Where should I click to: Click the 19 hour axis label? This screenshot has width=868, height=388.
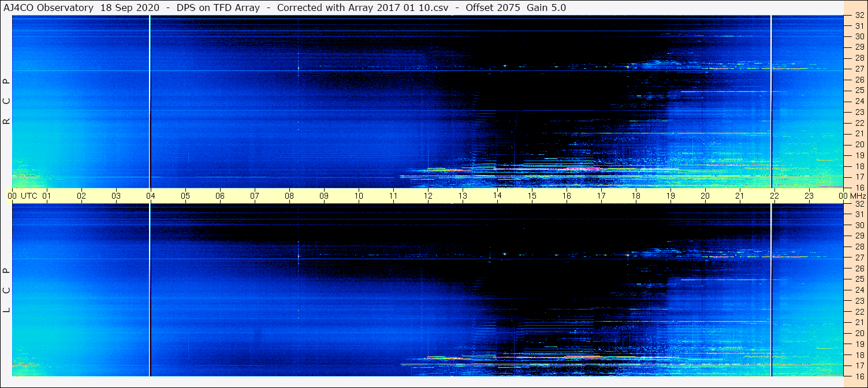tap(670, 196)
